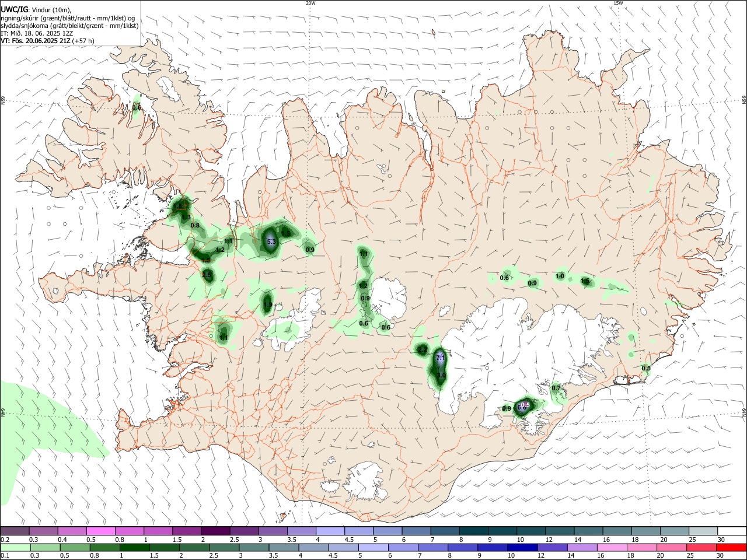Screen dimensions: 747x560
Task: Click the 0.6 value in the Westfjords
Action: click(x=137, y=107)
